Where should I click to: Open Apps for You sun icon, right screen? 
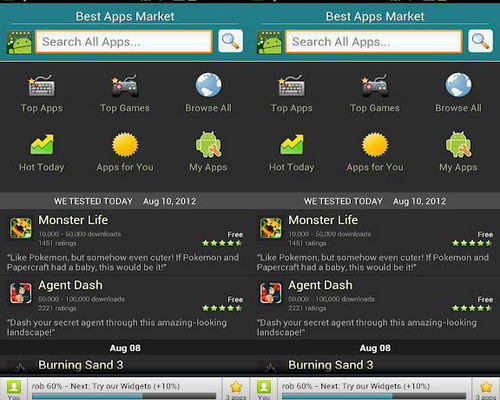375,145
